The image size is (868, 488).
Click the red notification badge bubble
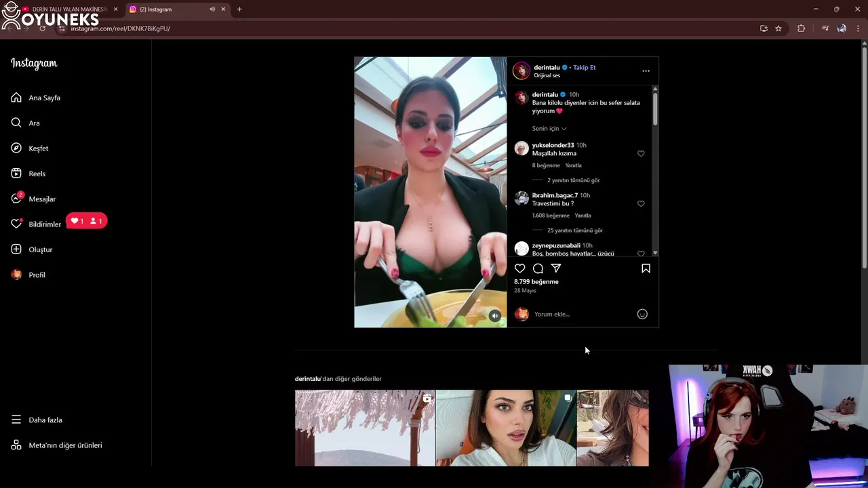(x=87, y=221)
